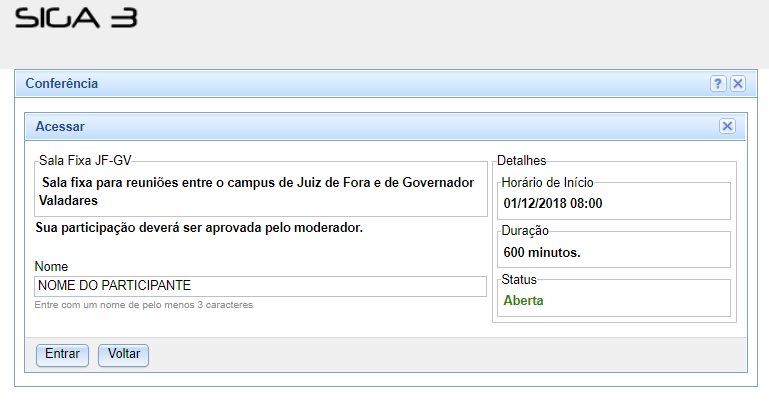Screen dimensions: 769x401
Task: Click the Horário de Início label
Action: pyautogui.click(x=547, y=181)
